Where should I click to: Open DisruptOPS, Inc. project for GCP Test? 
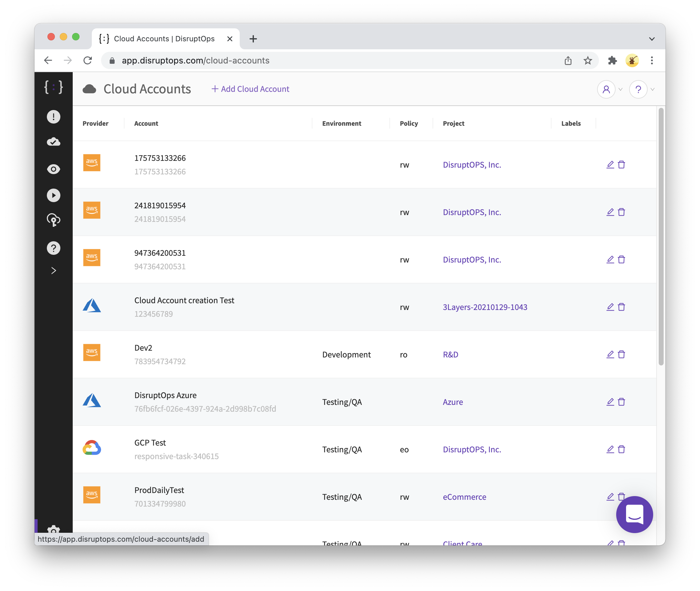click(x=472, y=450)
